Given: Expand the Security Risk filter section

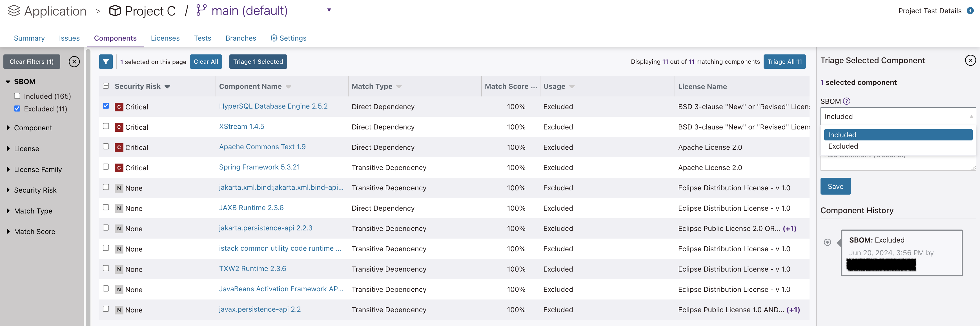Looking at the screenshot, I should (8, 190).
